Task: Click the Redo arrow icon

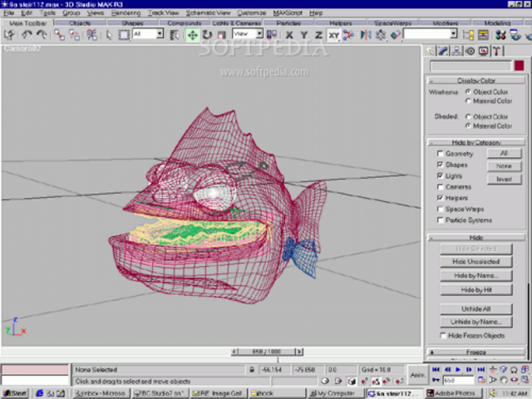Action: pos(42,35)
